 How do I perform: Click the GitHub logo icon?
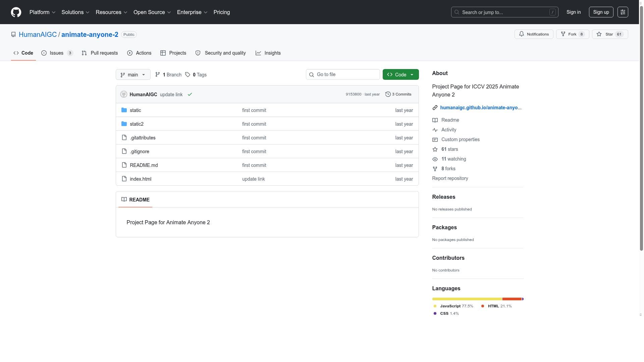coord(16,12)
